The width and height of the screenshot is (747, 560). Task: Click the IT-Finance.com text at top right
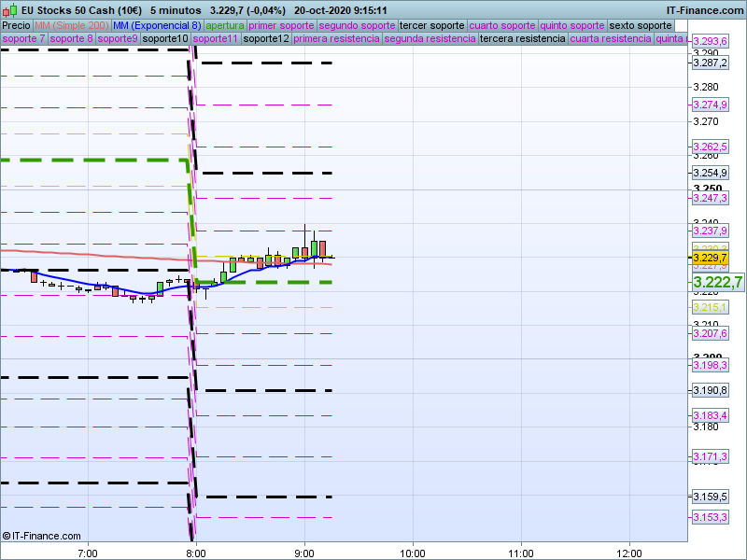pos(705,10)
